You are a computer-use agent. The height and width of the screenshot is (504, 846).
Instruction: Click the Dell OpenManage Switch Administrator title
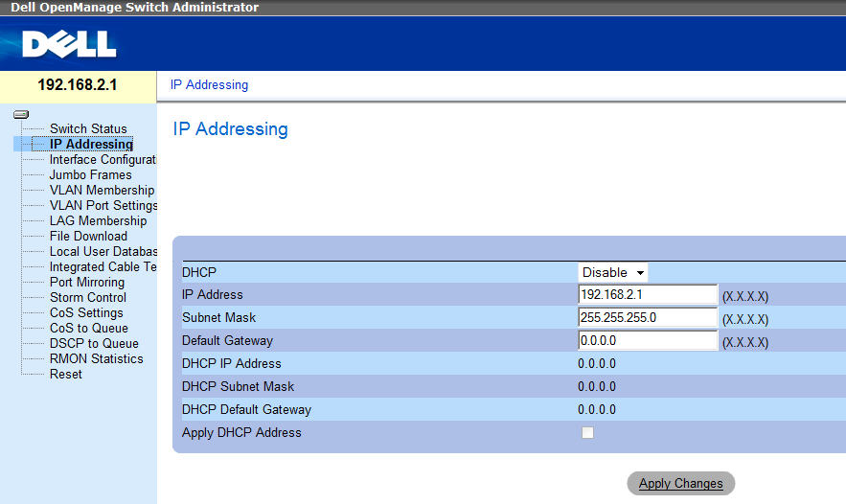135,8
